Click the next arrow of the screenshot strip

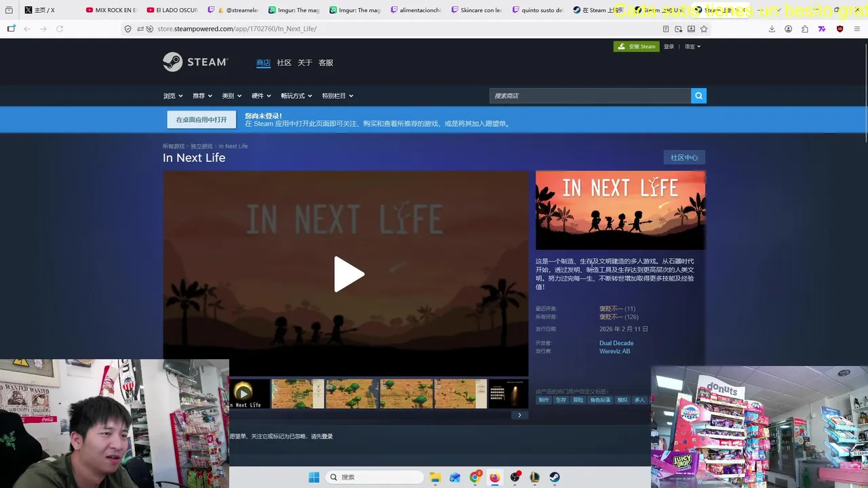point(519,415)
